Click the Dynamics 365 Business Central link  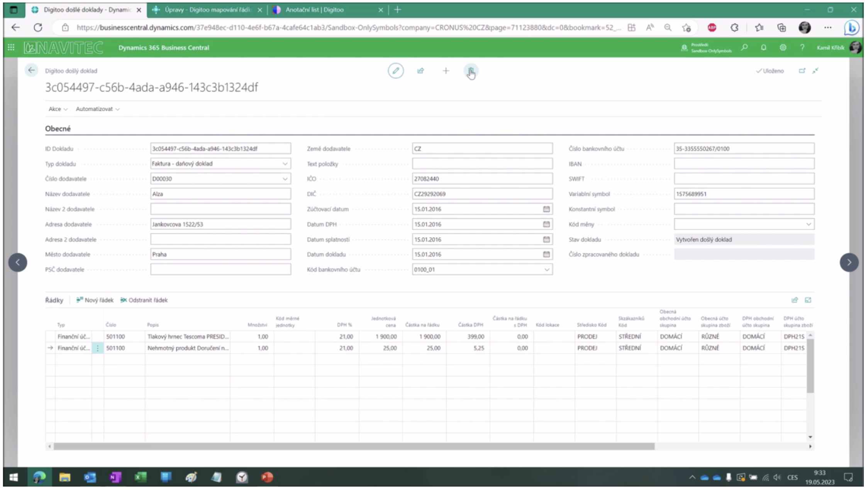coord(164,47)
